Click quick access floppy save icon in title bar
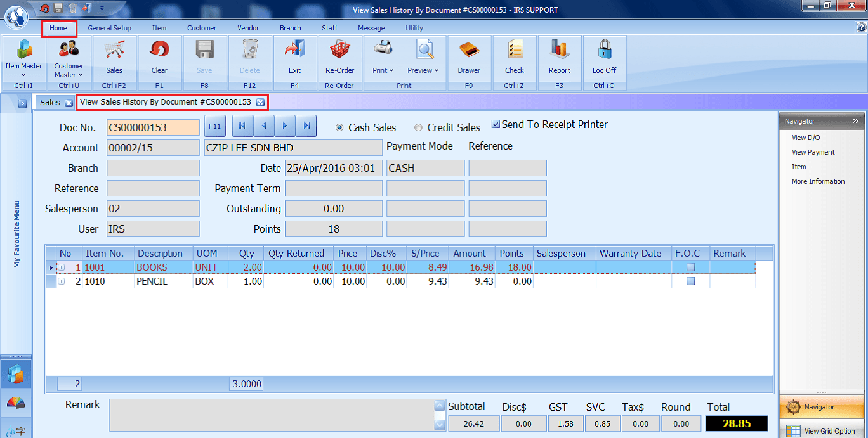The width and height of the screenshot is (868, 438). [58, 8]
